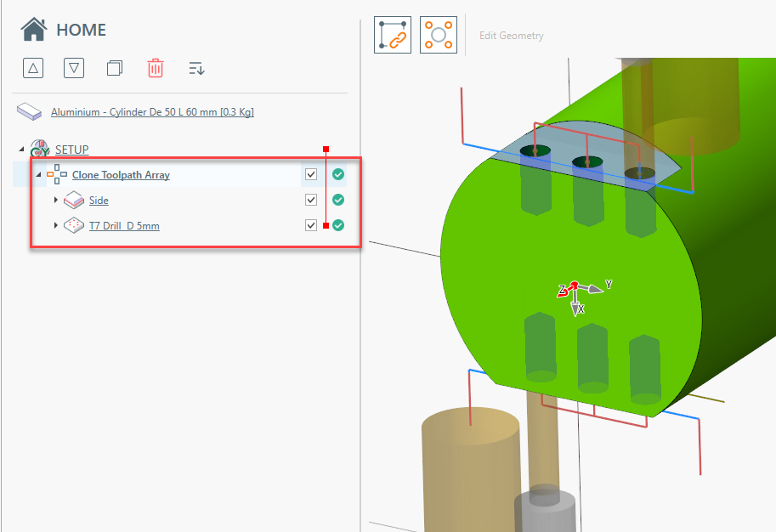Screen dimensions: 776x532
Task: Select the chain geometry selection tool
Action: click(393, 35)
